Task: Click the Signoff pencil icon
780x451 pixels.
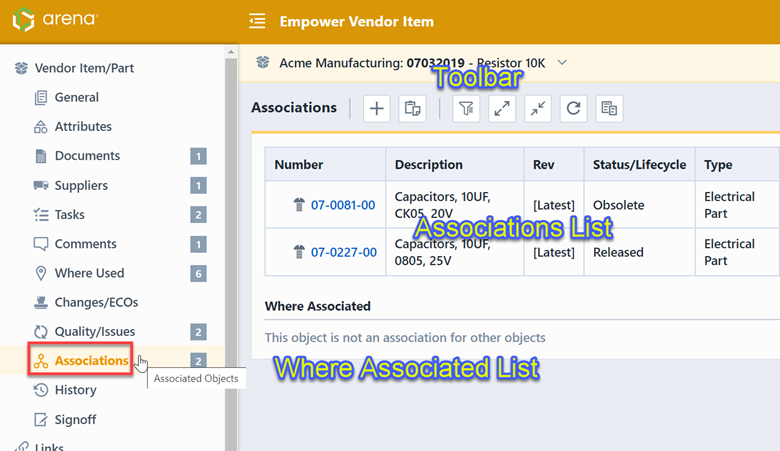Action: (x=41, y=420)
